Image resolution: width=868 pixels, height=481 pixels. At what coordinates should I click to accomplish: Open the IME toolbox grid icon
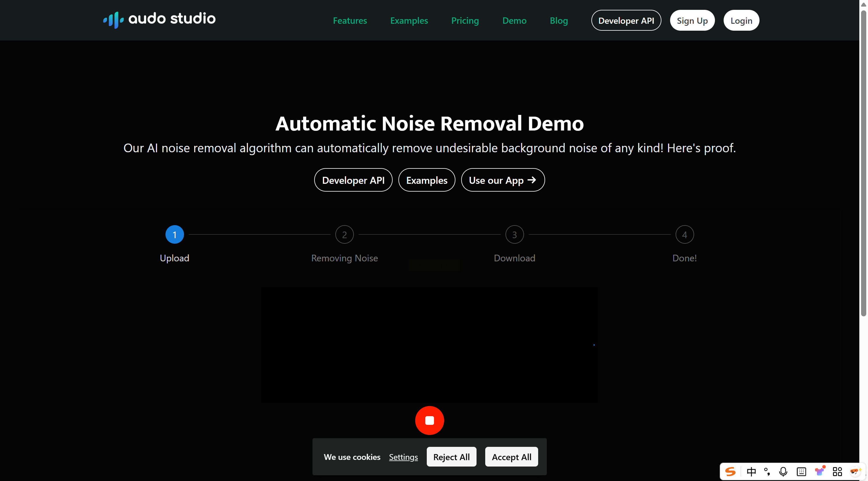click(837, 471)
